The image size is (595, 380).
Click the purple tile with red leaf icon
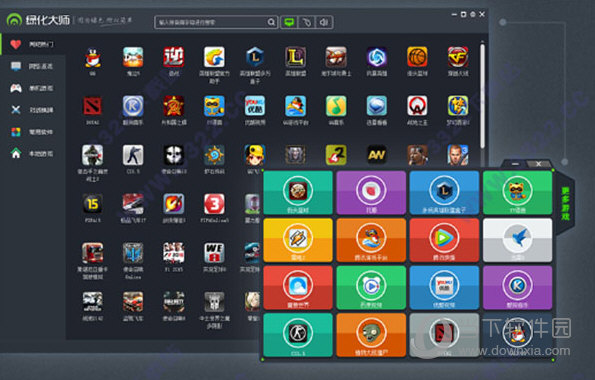pyautogui.click(x=371, y=192)
